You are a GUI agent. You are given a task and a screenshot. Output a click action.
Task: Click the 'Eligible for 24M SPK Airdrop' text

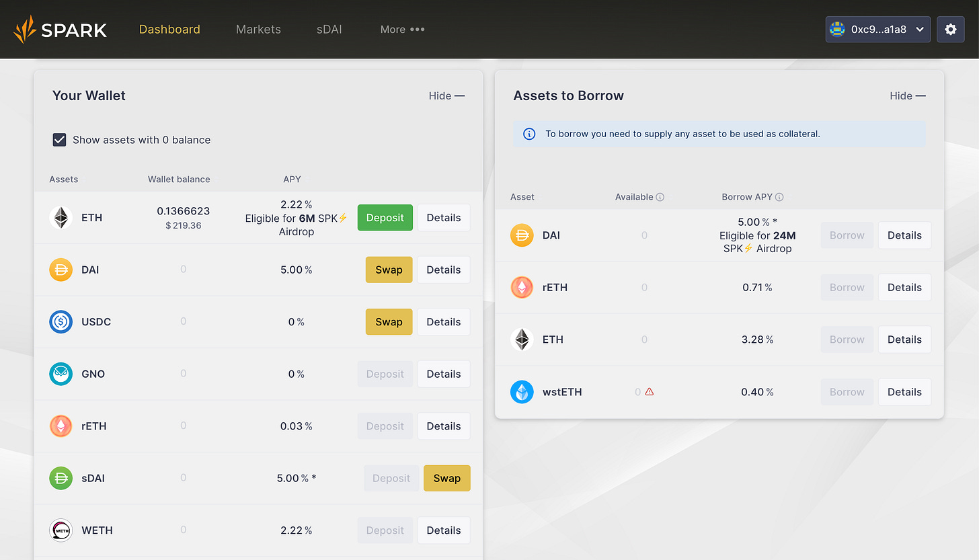coord(758,242)
